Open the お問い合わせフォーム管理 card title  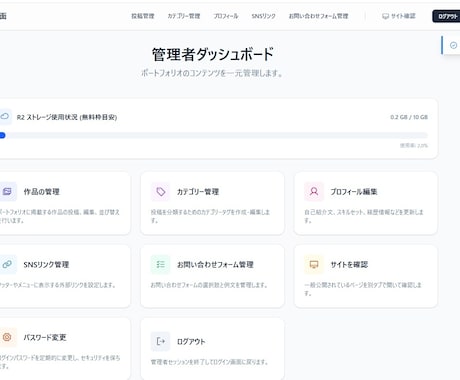(x=215, y=265)
